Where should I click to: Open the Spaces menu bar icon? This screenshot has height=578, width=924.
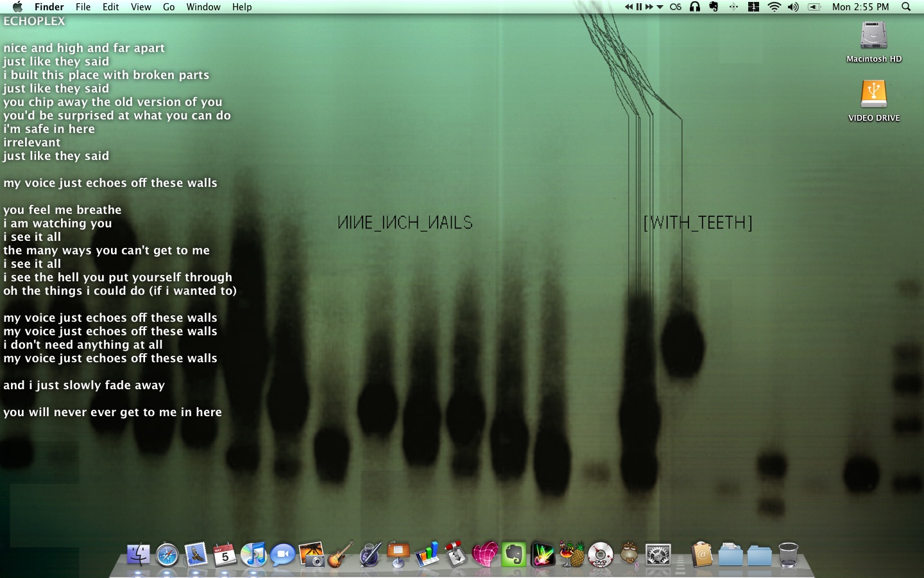tap(754, 7)
